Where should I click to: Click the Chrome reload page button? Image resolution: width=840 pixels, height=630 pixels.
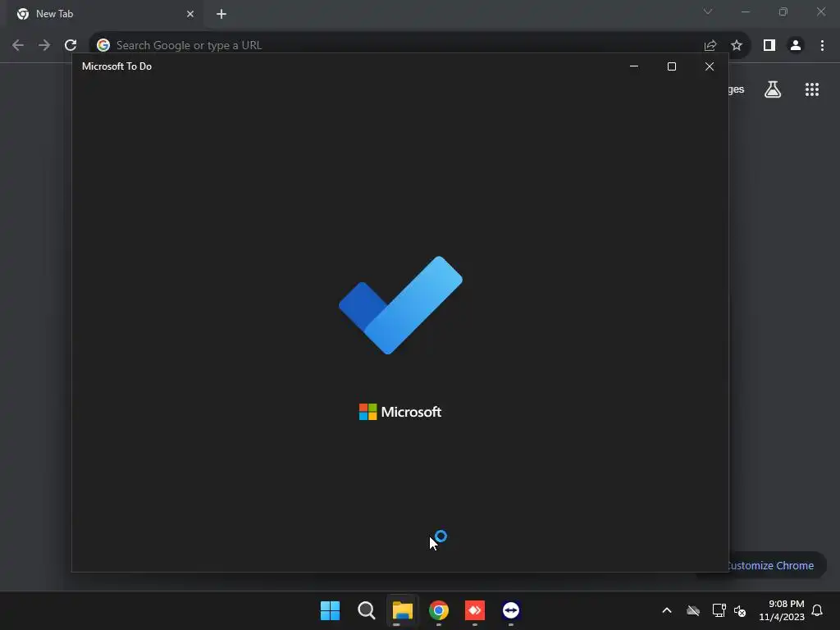(x=71, y=45)
